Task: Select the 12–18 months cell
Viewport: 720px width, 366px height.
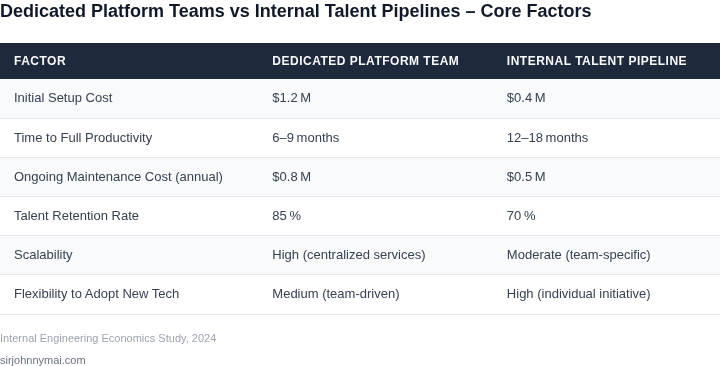Action: [x=547, y=138]
